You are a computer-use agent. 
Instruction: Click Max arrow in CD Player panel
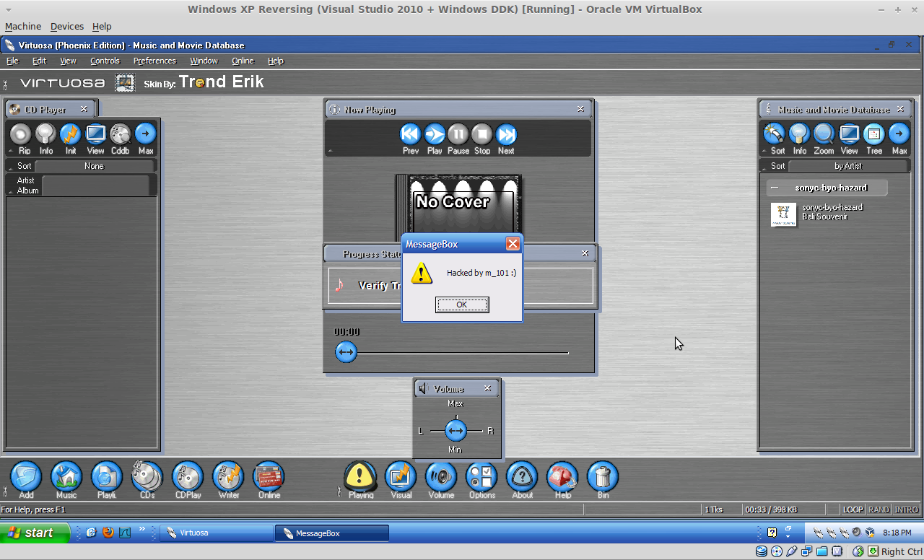tap(146, 134)
